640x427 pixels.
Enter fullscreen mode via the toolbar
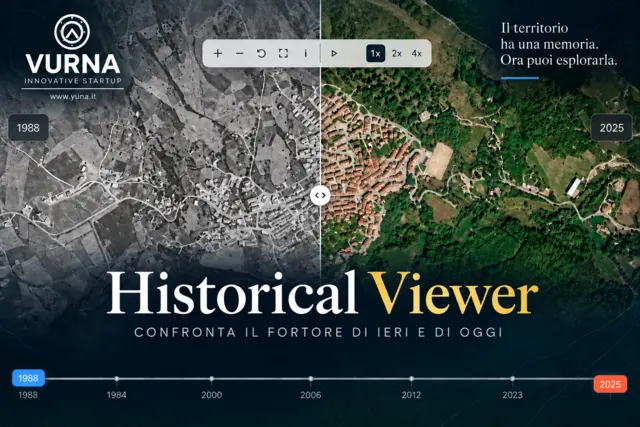point(283,53)
